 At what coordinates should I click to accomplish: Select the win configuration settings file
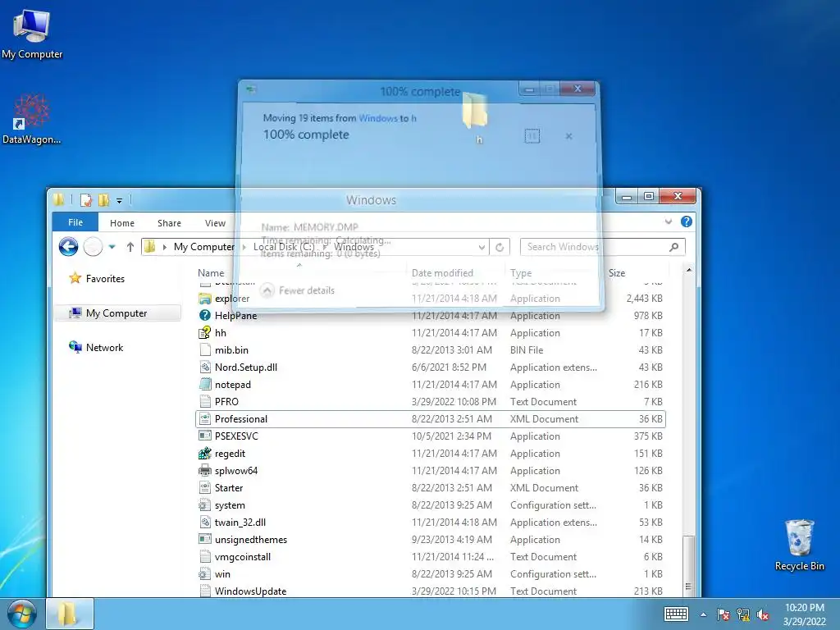[x=222, y=573]
